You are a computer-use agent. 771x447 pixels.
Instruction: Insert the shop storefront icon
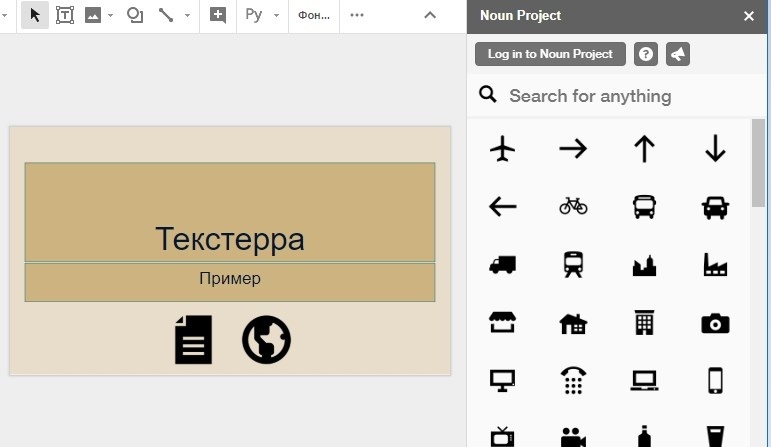click(x=503, y=323)
